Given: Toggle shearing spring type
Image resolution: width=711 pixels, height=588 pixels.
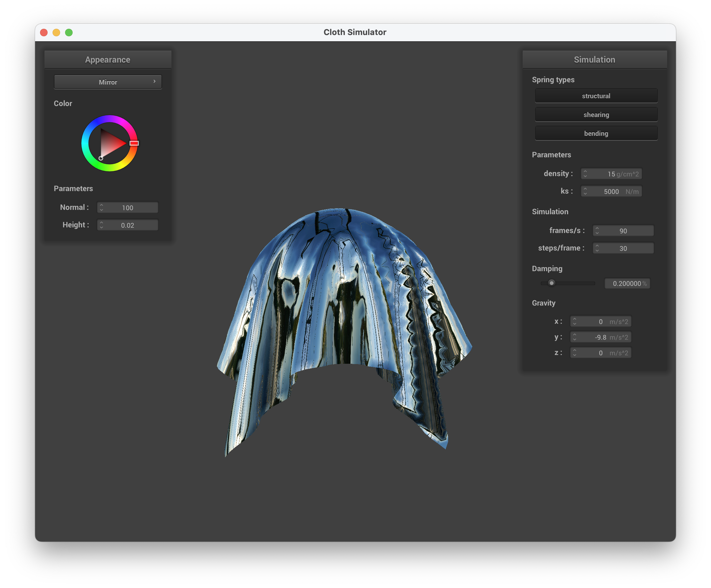Looking at the screenshot, I should (596, 115).
